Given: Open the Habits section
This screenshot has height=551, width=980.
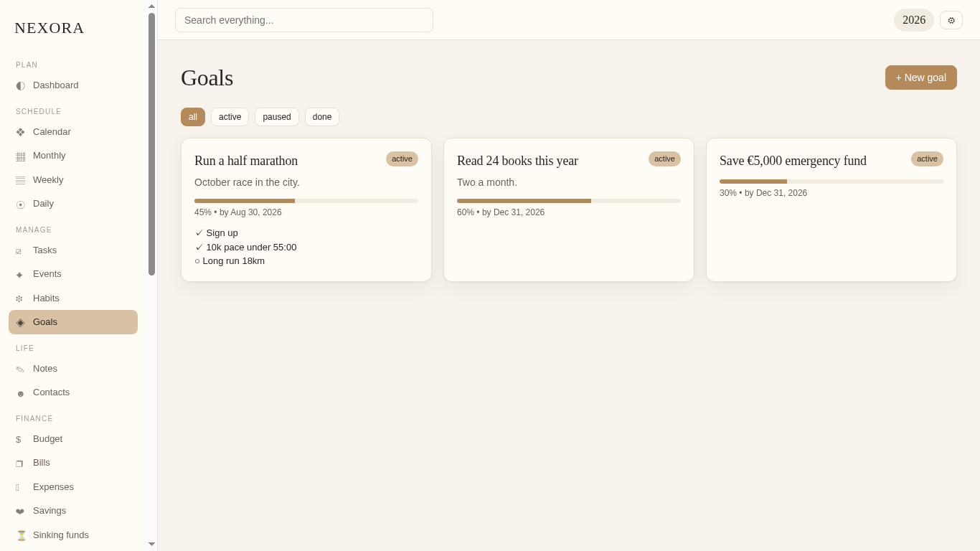Looking at the screenshot, I should [x=73, y=298].
